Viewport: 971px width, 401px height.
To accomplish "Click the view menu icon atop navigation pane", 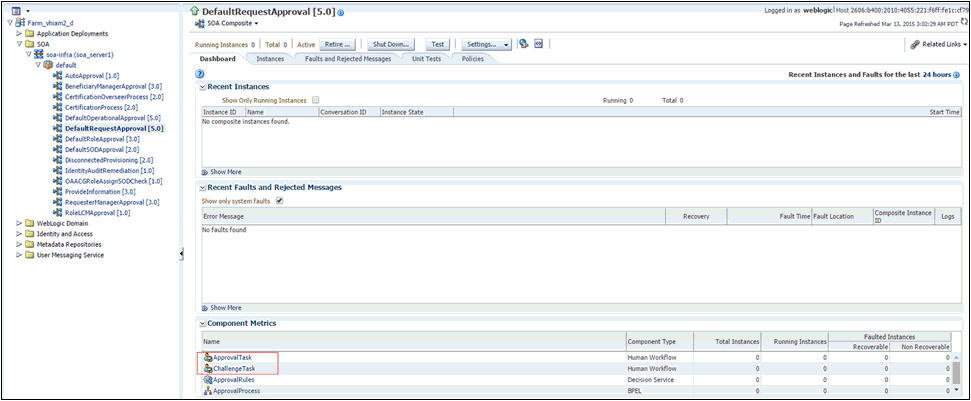I will click(17, 11).
